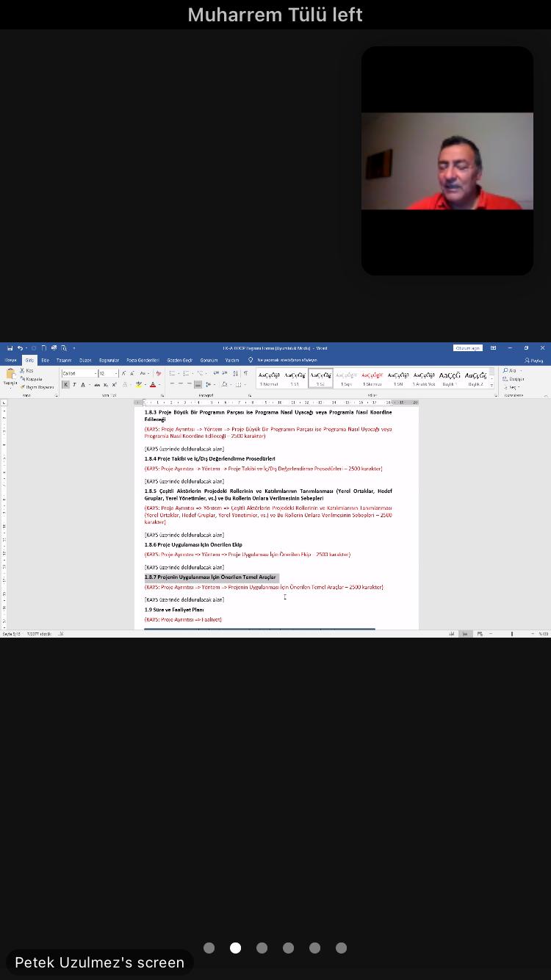Toggle Bold (K) formatting

point(65,384)
